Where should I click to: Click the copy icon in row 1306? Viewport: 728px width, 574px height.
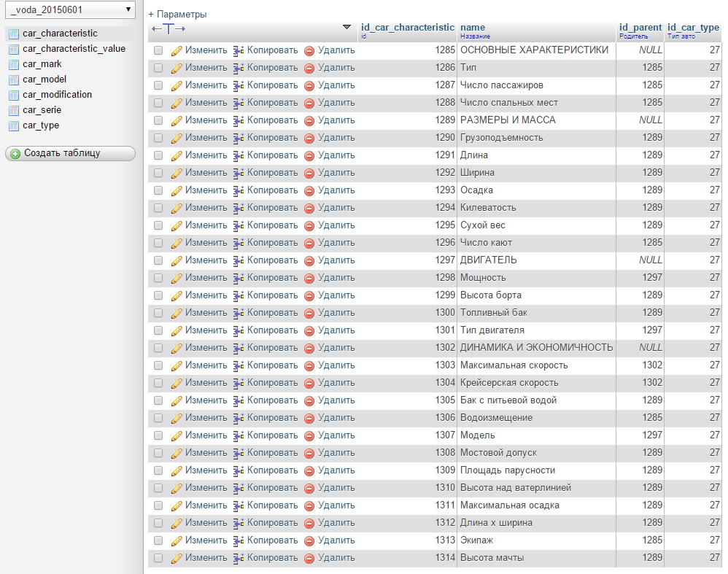point(239,419)
